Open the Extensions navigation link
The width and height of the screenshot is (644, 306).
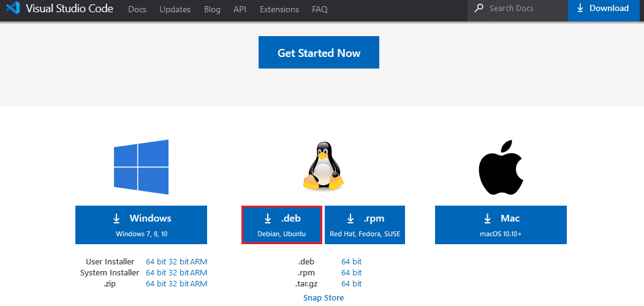[x=279, y=9]
